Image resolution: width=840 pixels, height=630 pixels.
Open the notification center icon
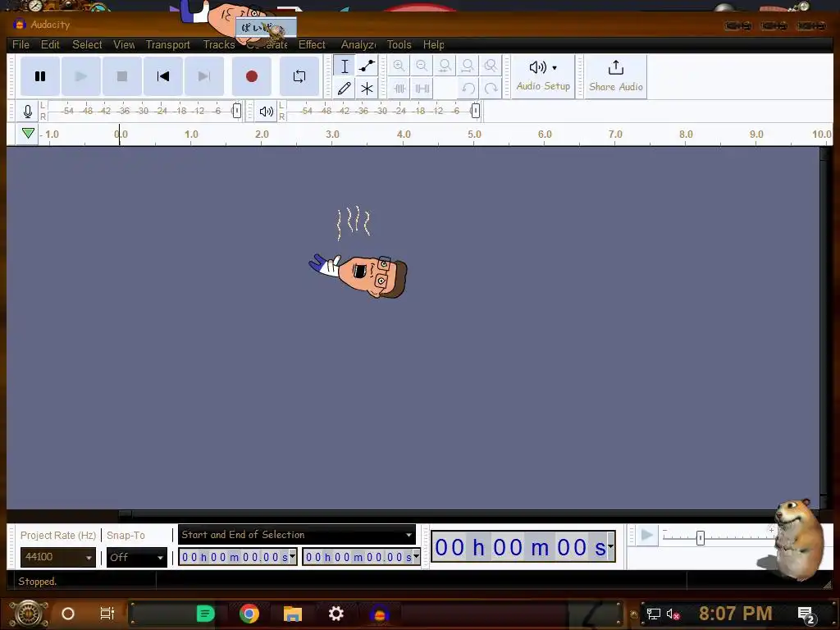806,614
